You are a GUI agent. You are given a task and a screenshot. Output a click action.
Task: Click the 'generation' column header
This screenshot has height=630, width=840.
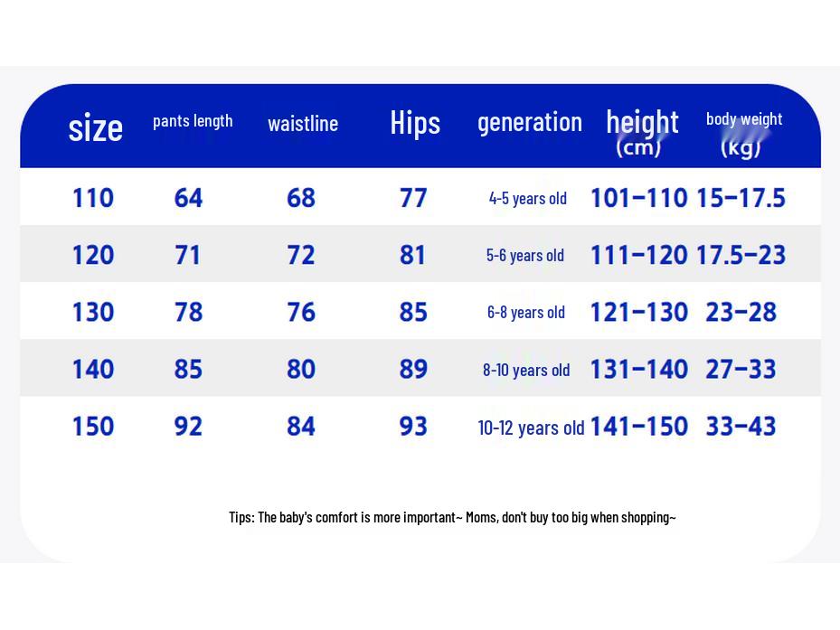[x=530, y=123]
